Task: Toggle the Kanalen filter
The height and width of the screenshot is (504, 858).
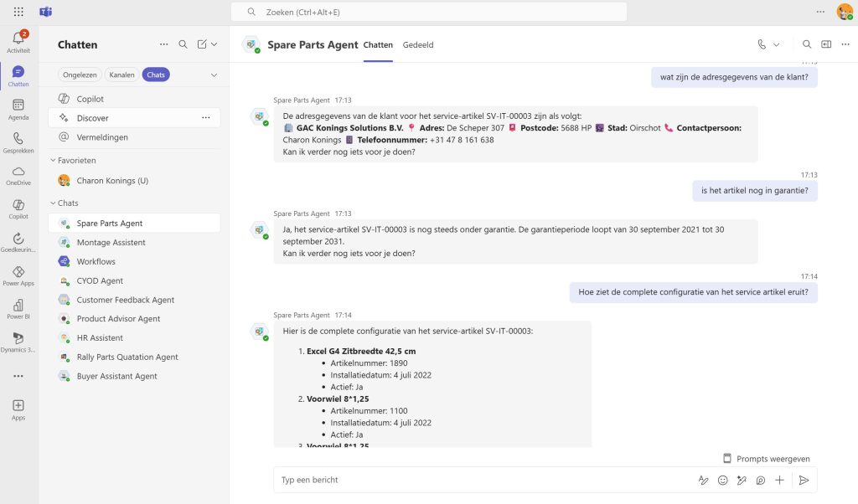Action: click(121, 75)
